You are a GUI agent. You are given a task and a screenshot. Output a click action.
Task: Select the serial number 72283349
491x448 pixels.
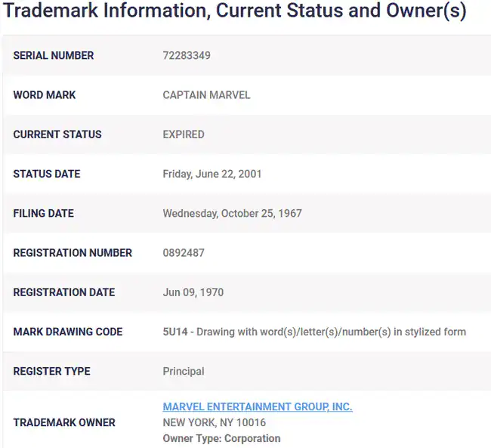click(187, 55)
